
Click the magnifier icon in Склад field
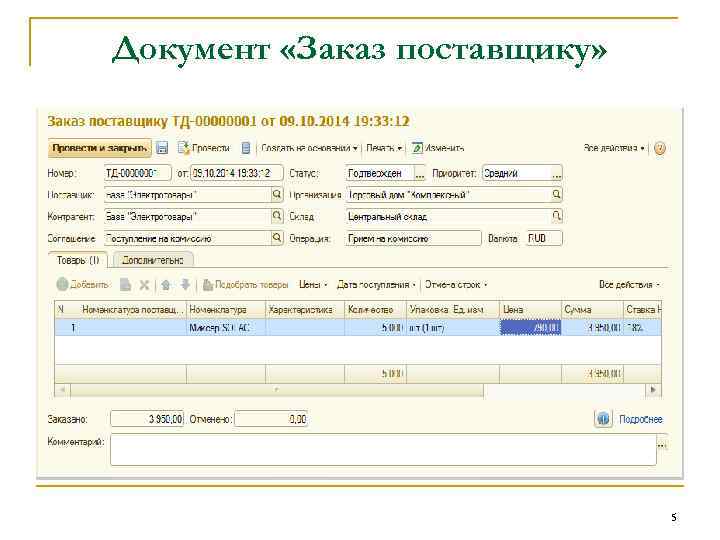click(x=557, y=216)
